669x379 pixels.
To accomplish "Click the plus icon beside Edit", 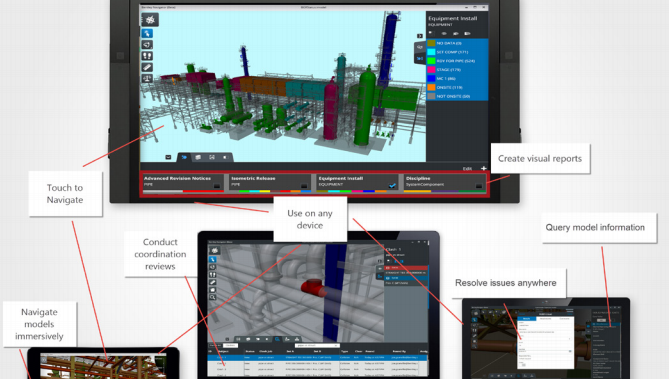I will (x=483, y=169).
